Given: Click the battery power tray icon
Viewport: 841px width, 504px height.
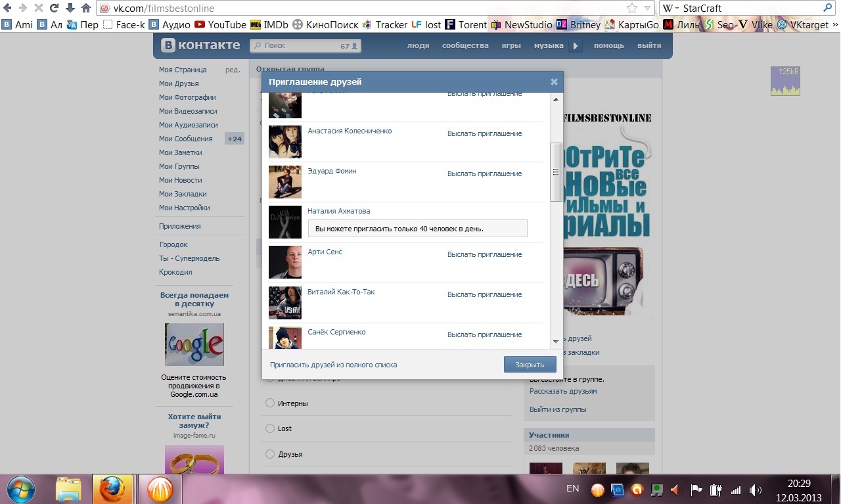Looking at the screenshot, I should (716, 490).
